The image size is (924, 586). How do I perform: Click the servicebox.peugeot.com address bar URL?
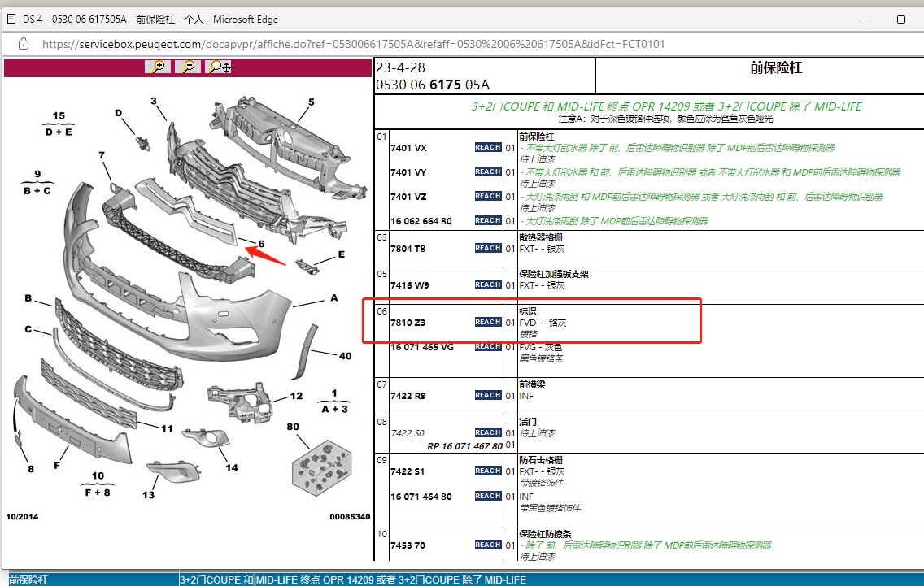(x=354, y=44)
